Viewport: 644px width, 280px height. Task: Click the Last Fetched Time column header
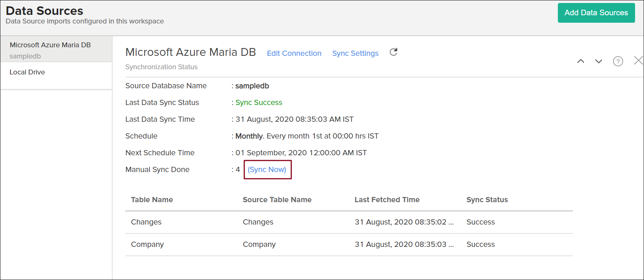click(387, 200)
